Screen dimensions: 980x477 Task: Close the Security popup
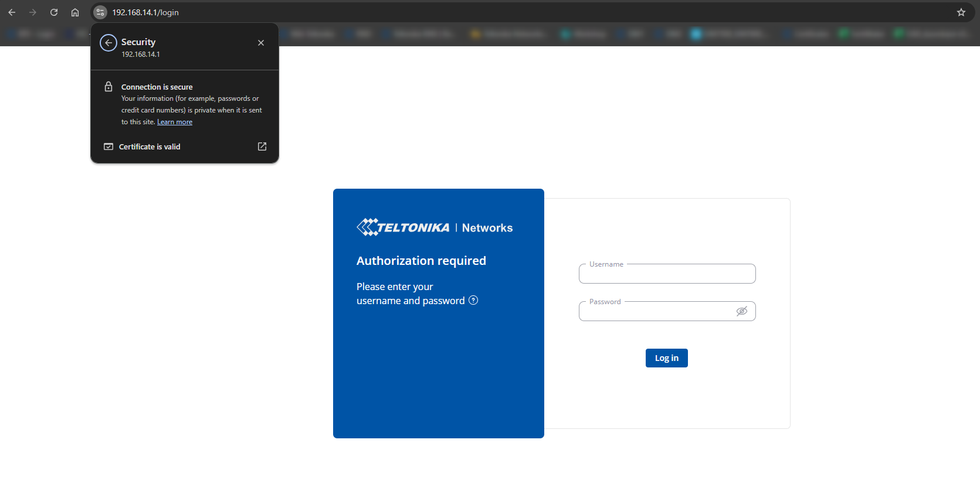coord(261,43)
